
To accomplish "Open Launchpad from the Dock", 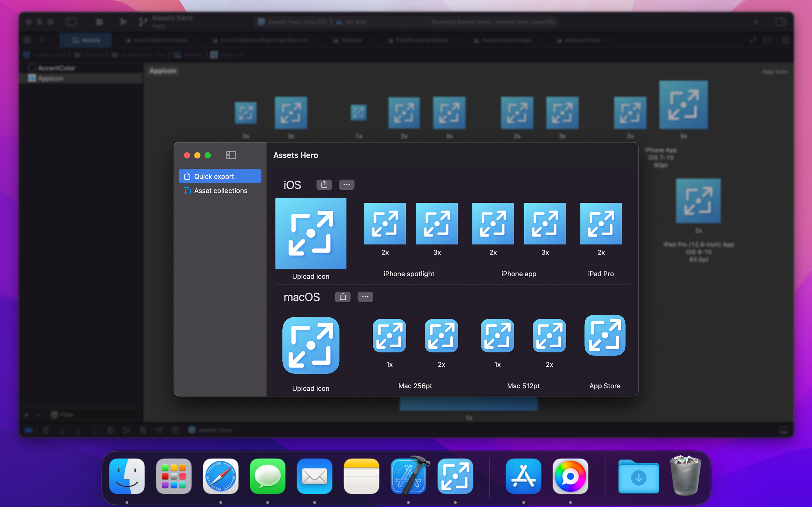I will (174, 477).
